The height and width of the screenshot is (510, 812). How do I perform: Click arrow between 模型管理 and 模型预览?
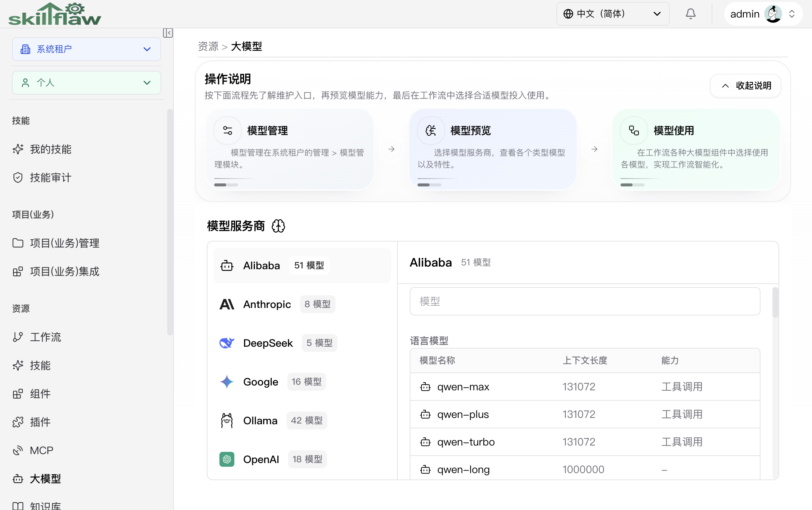click(391, 149)
